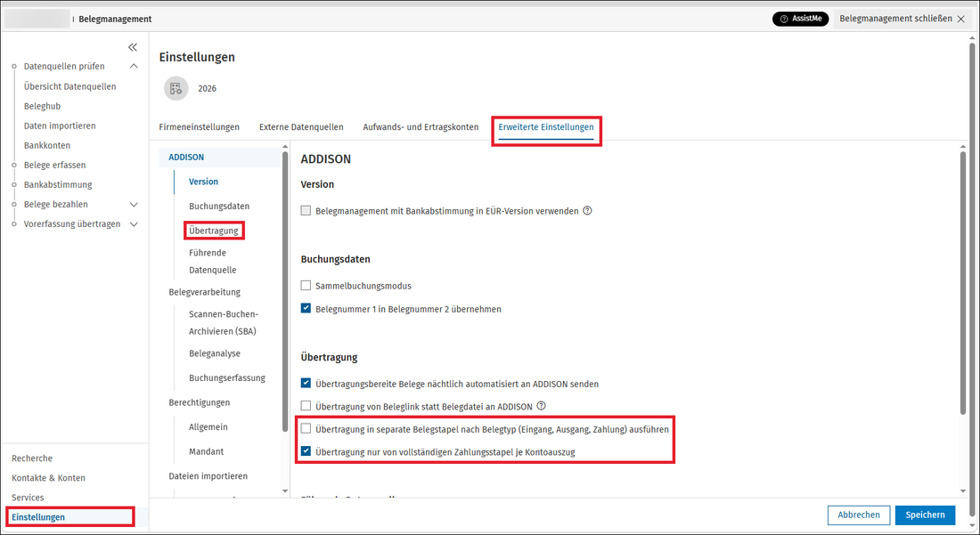Go to Bankkonten in navigation
980x535 pixels.
click(x=47, y=145)
